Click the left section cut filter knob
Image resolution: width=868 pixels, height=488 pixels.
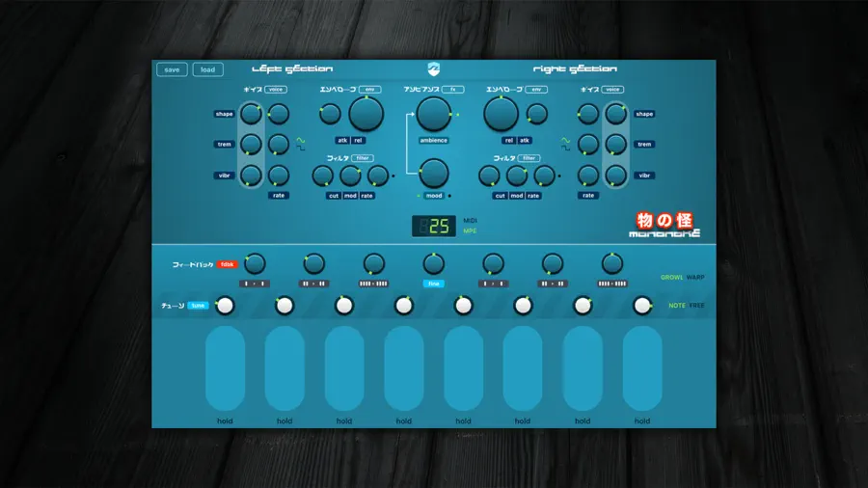click(322, 176)
